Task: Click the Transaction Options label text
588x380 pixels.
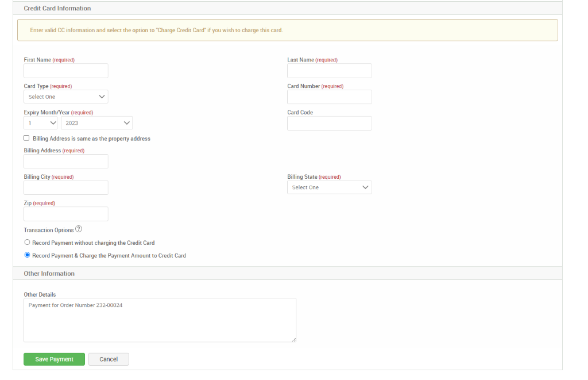Action: point(49,230)
